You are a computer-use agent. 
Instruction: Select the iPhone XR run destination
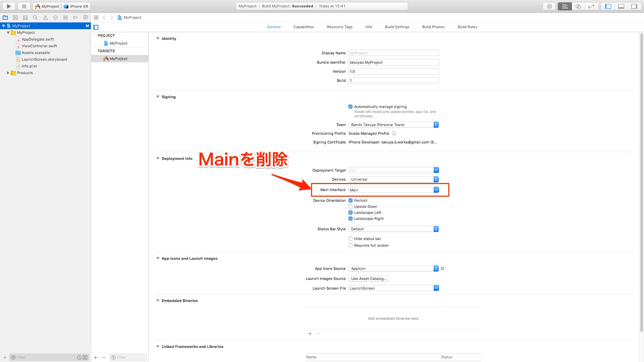pos(76,6)
